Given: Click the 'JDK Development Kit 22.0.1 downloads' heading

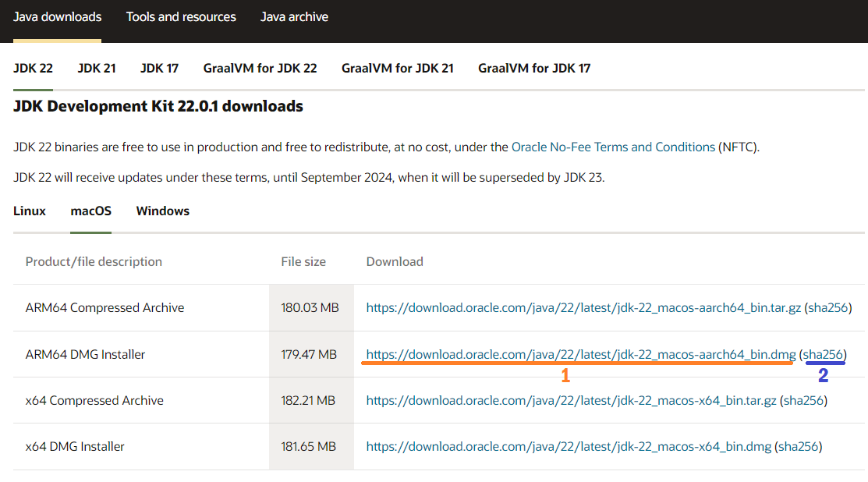Looking at the screenshot, I should pyautogui.click(x=158, y=106).
